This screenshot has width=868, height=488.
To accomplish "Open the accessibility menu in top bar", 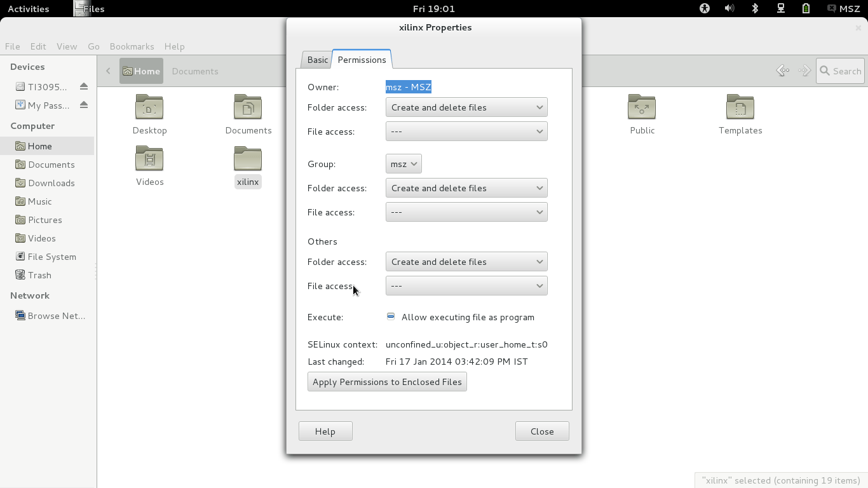I will [704, 8].
